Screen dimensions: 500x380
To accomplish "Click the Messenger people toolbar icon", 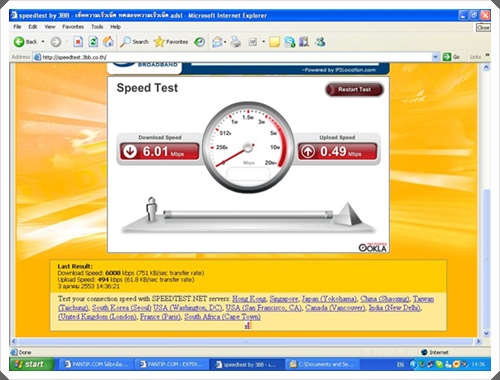I will click(x=320, y=42).
